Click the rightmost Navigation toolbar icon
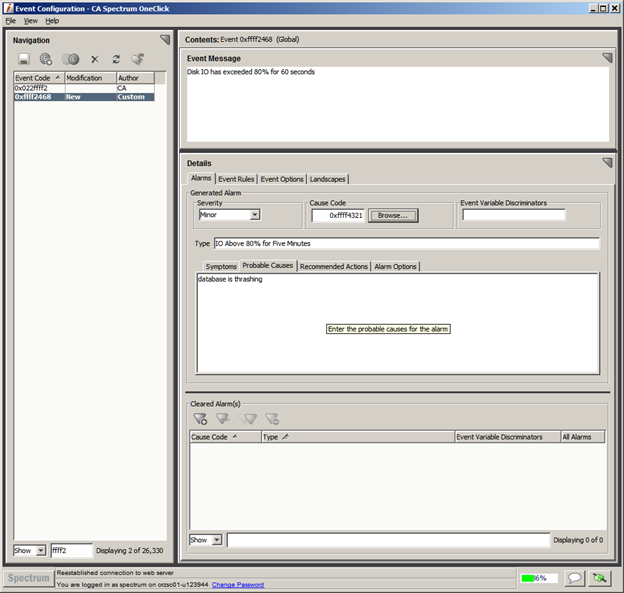624x593 pixels. [138, 59]
